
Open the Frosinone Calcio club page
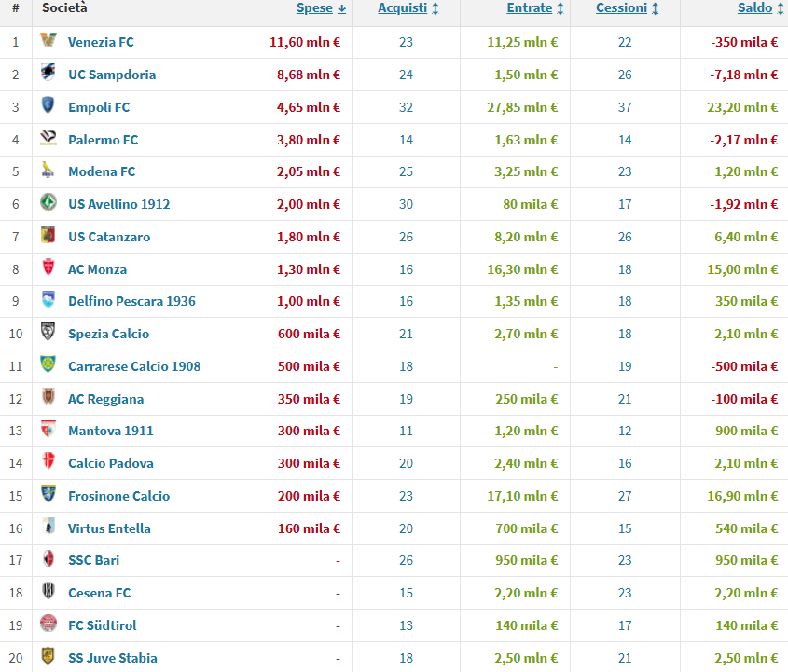coord(119,496)
